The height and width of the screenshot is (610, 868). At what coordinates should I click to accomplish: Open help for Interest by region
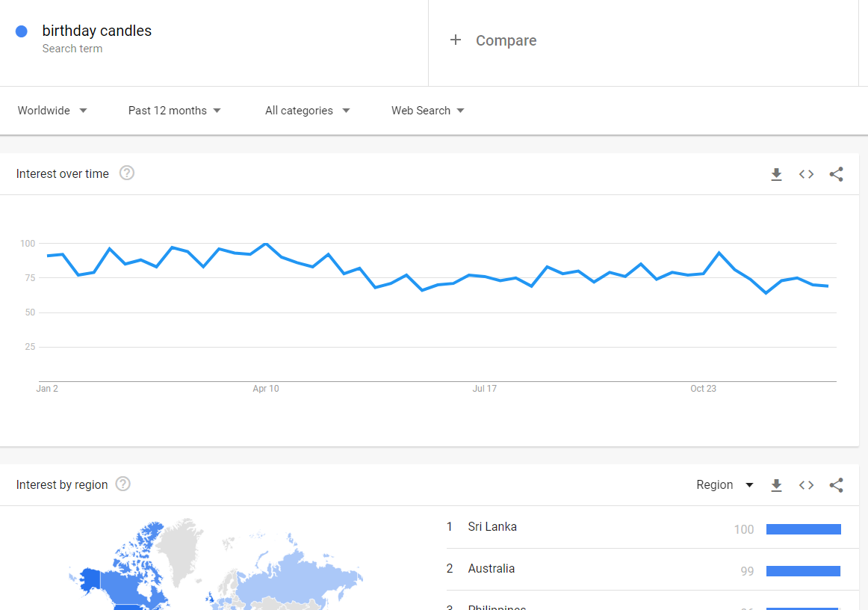point(123,484)
